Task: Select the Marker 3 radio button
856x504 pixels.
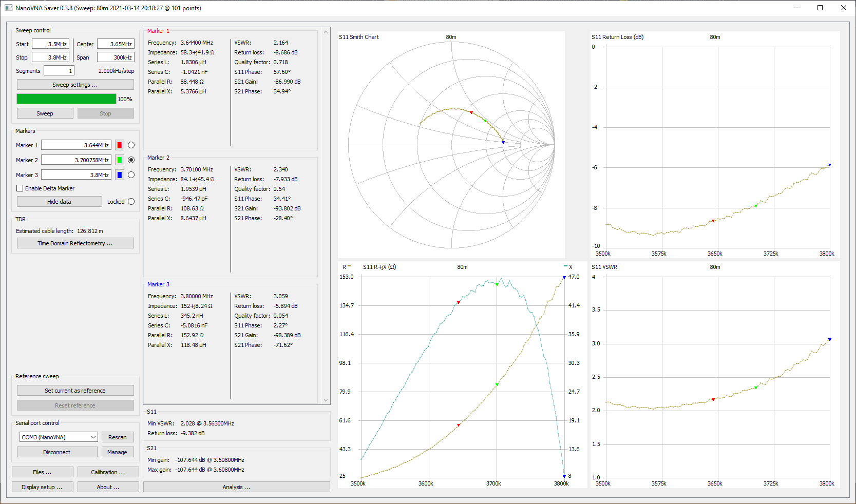Action: point(131,175)
